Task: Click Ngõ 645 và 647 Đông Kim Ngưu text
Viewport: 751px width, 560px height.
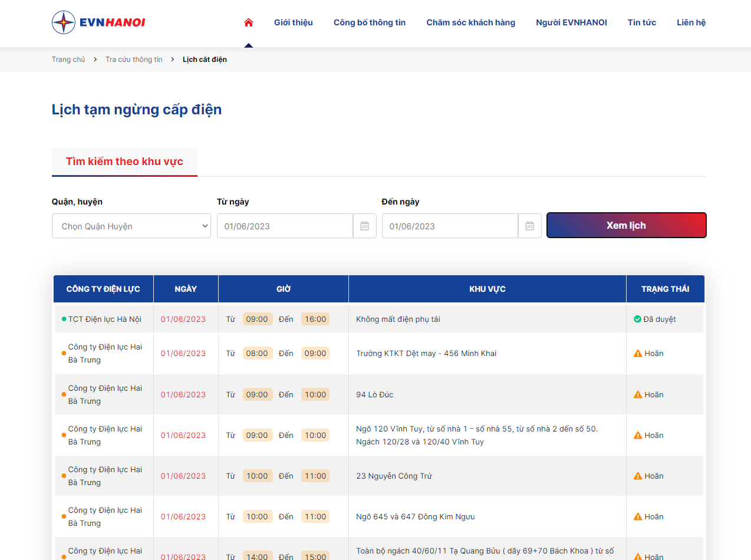Action: tap(416, 516)
